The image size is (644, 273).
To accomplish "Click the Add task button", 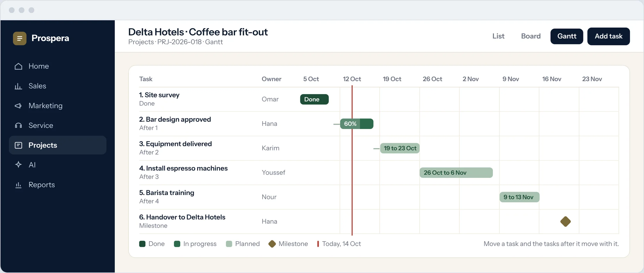I will tap(609, 36).
